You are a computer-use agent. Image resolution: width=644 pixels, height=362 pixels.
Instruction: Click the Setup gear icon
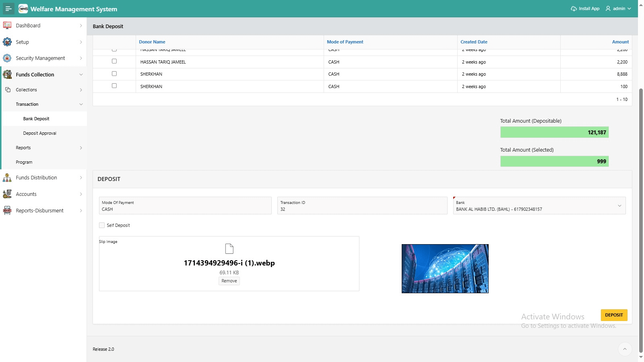[7, 42]
